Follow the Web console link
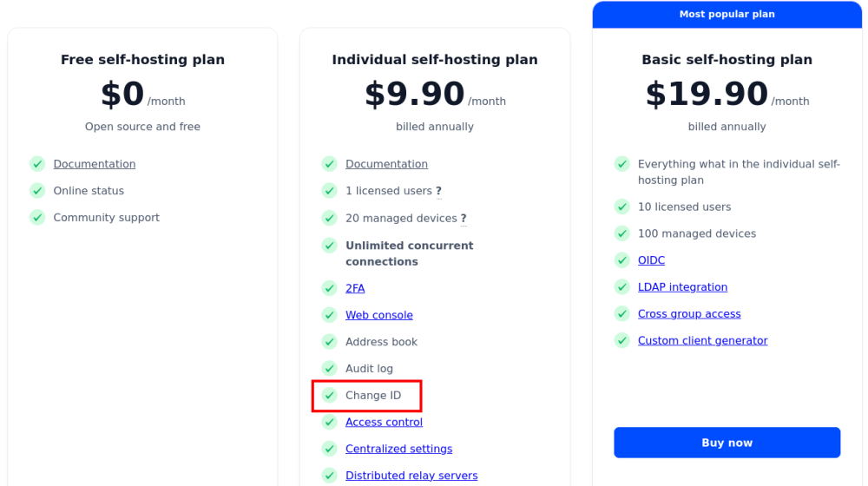 click(x=379, y=315)
